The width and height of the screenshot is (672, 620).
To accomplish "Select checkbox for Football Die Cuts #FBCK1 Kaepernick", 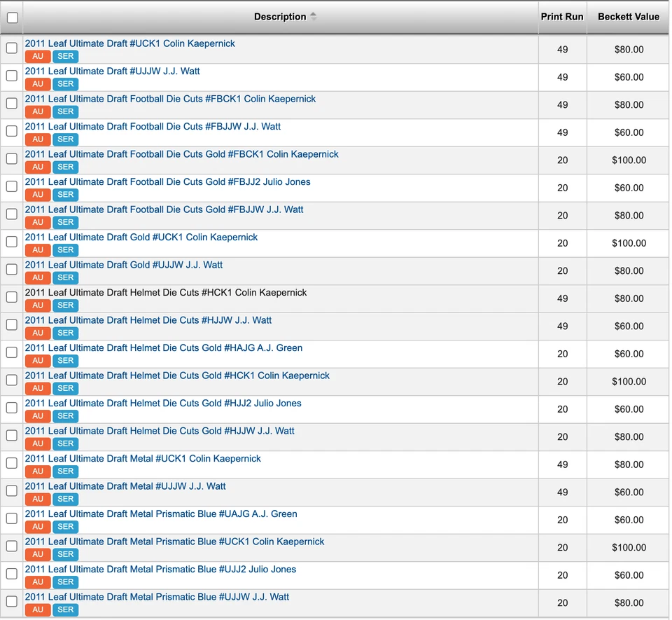I will click(12, 103).
